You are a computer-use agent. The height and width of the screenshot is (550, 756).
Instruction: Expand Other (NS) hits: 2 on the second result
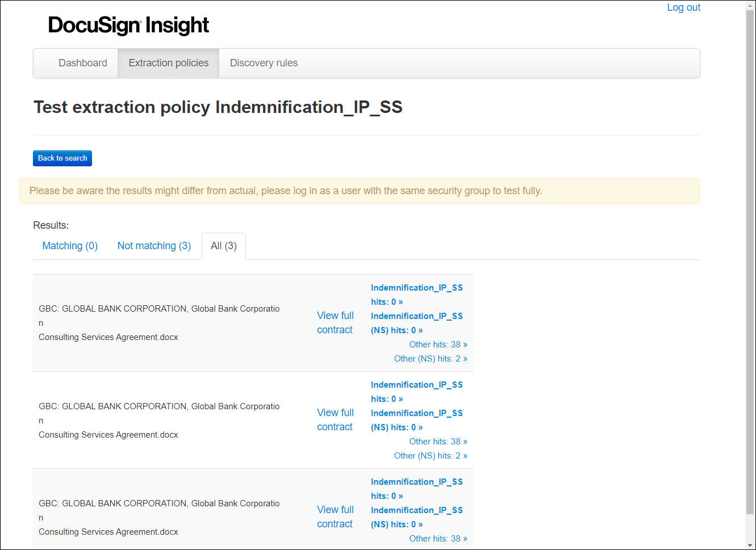point(431,455)
